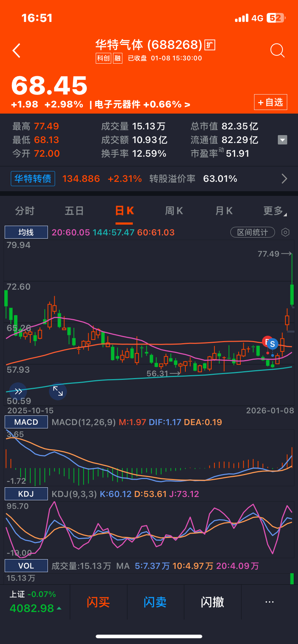Open 更多 chart period dropdown
298x644 pixels.
point(275,211)
